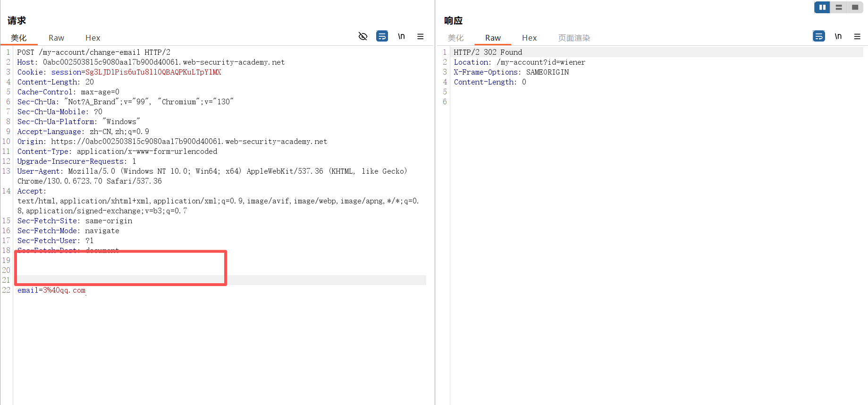Screen dimensions: 868x405
Task: Switch request view to Raw tab
Action: (56, 38)
